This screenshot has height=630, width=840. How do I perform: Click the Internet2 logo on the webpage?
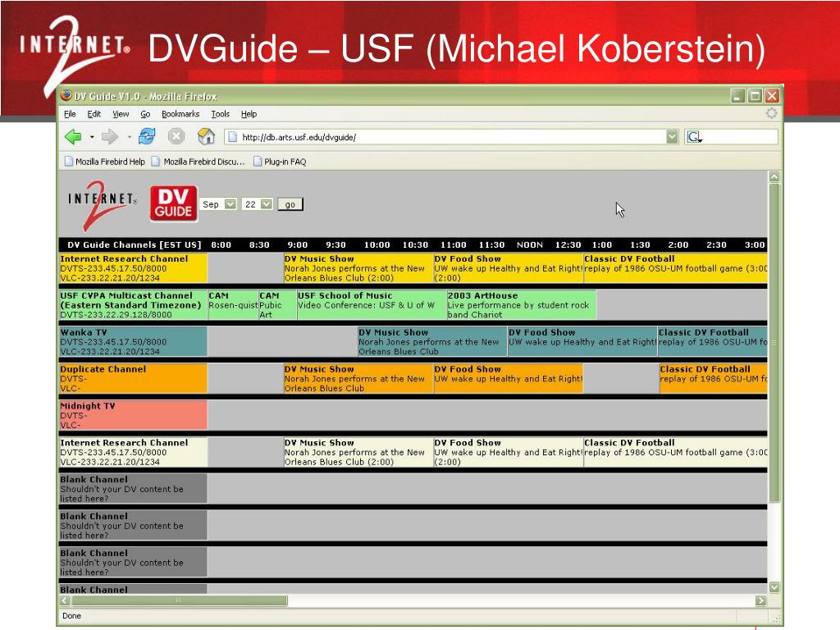click(x=102, y=204)
